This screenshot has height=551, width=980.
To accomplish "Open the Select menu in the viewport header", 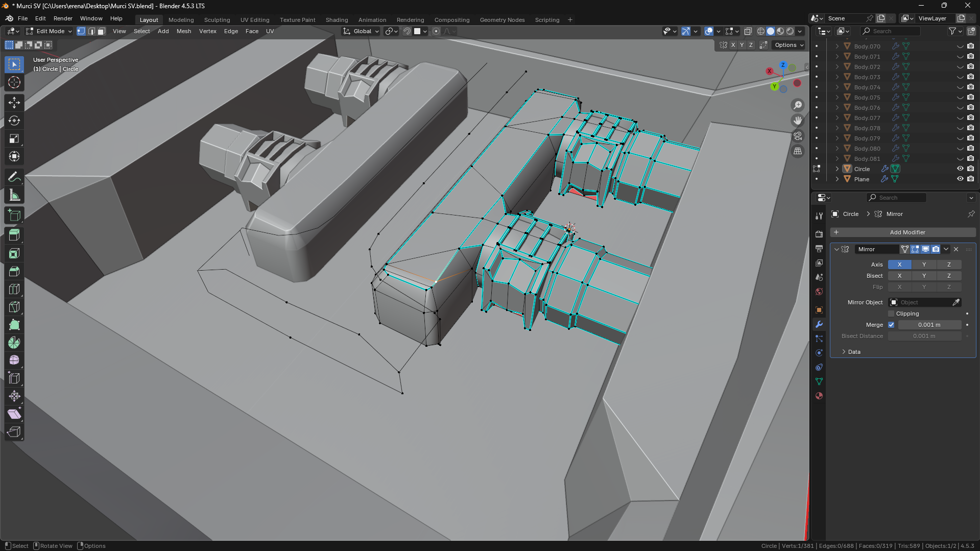I will tap(142, 31).
